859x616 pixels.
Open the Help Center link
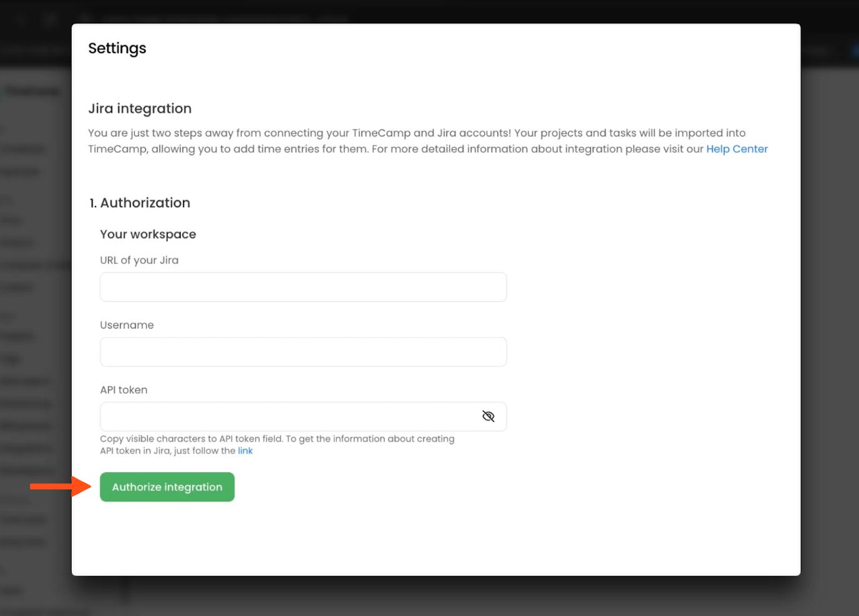coord(736,149)
